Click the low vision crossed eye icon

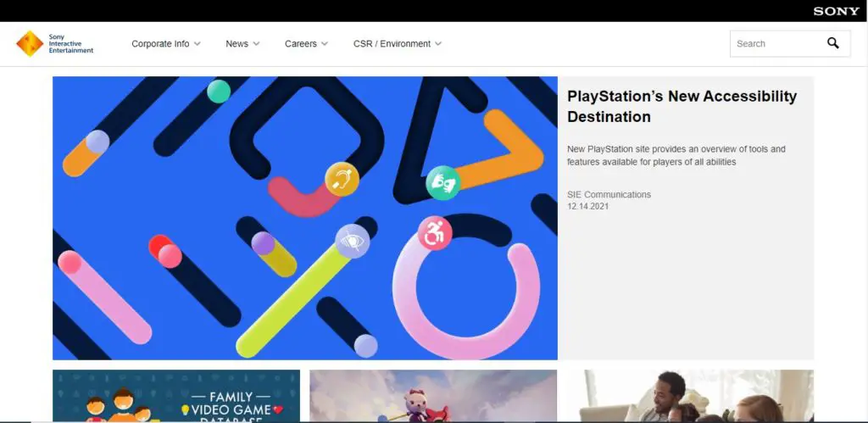click(352, 242)
